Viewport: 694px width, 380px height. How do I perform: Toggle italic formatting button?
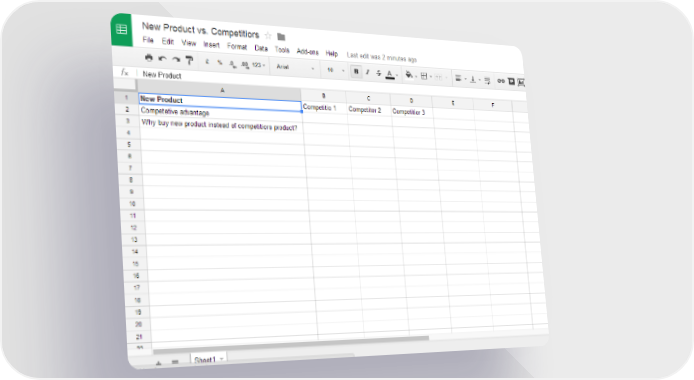(367, 73)
